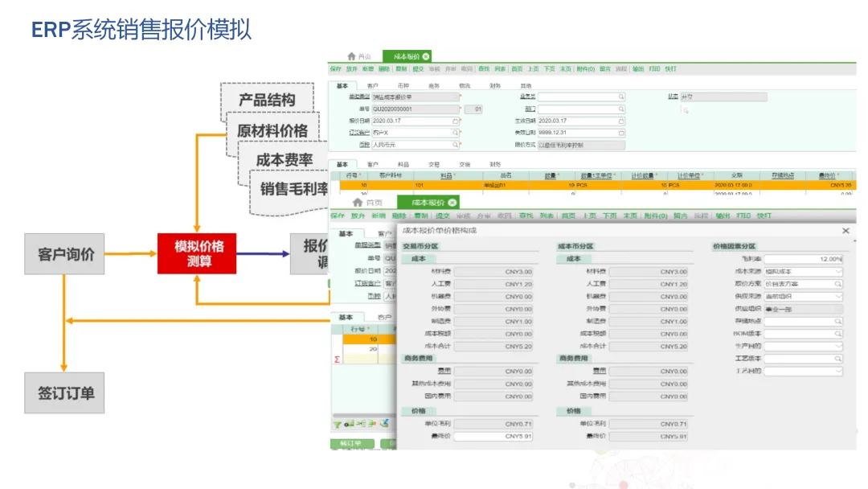Click the green filter icon below the grid
The height and width of the screenshot is (489, 868).
(337, 424)
